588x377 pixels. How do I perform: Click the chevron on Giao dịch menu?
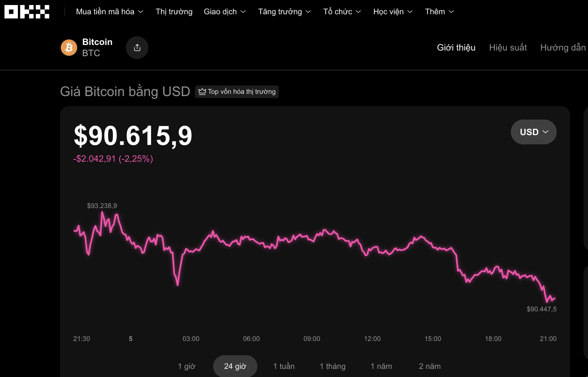click(x=243, y=12)
